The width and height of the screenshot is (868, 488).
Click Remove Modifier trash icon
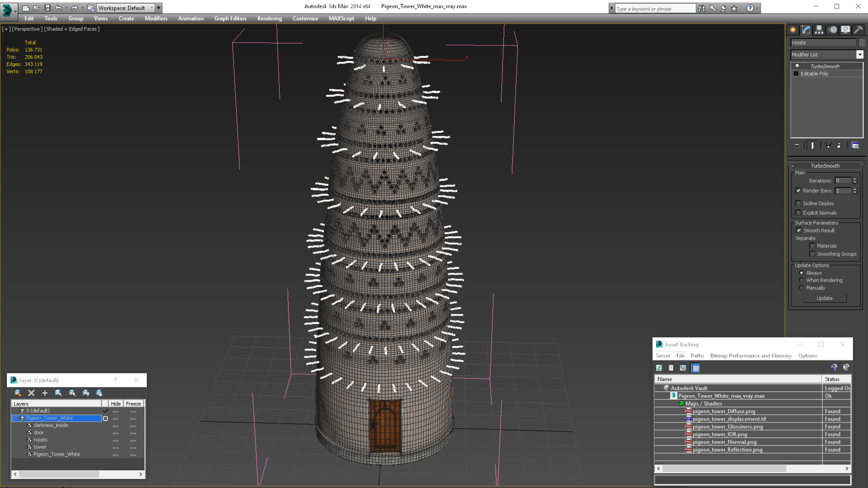(839, 145)
